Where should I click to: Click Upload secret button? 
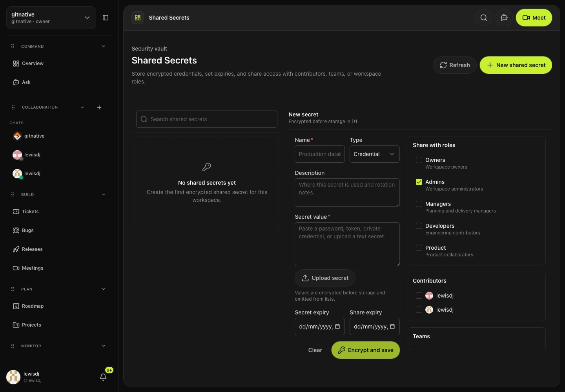click(x=325, y=278)
